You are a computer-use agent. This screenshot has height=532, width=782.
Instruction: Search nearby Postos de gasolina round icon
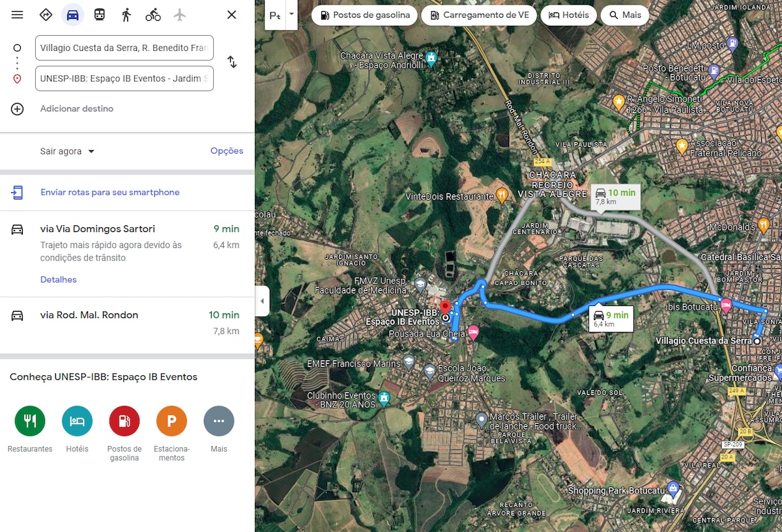124,421
